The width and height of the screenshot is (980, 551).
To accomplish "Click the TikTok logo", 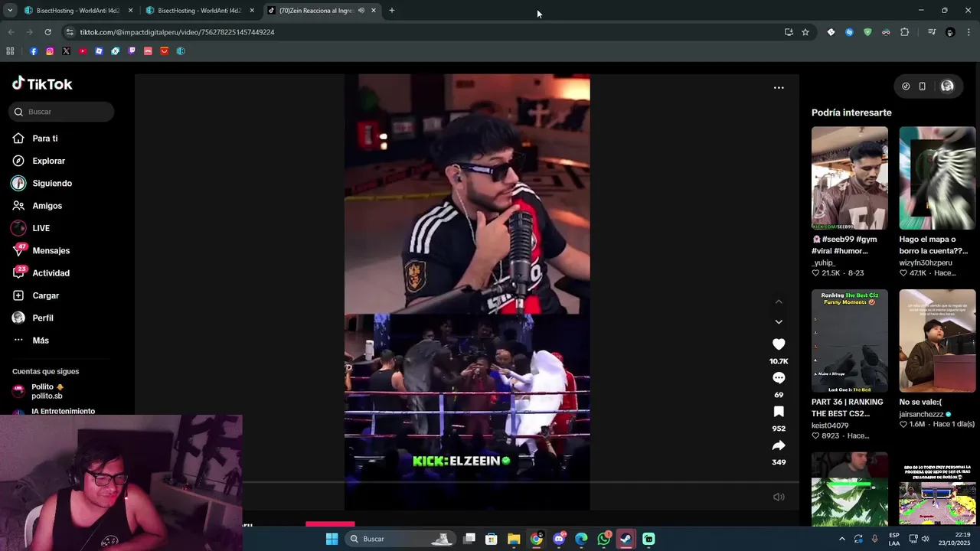I will pos(42,83).
